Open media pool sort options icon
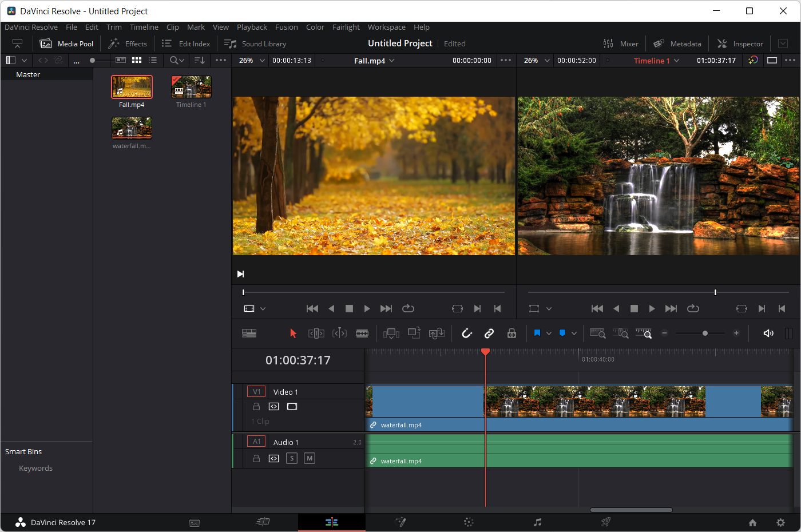This screenshot has height=532, width=801. (199, 60)
